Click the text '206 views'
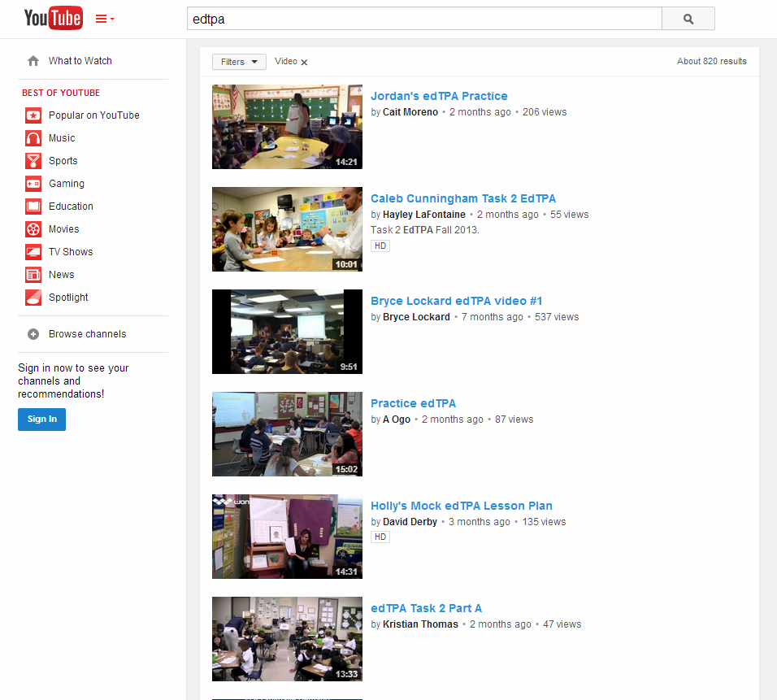The image size is (777, 700). 545,112
